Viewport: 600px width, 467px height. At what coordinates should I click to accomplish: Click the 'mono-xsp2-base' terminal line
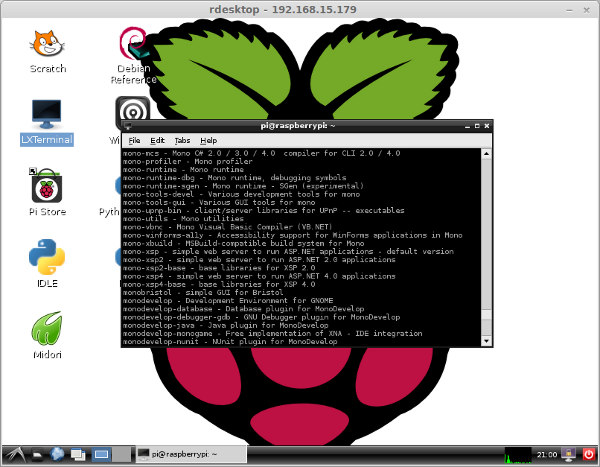point(219,268)
